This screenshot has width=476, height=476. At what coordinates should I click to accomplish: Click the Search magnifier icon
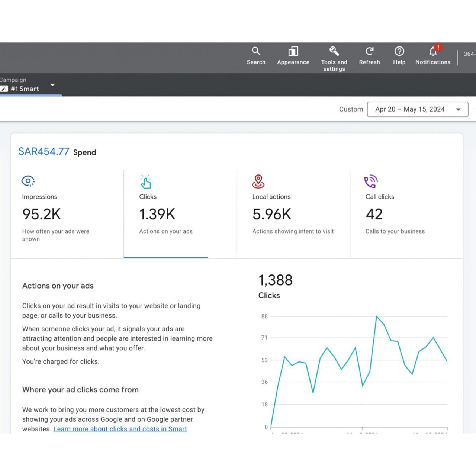[256, 51]
